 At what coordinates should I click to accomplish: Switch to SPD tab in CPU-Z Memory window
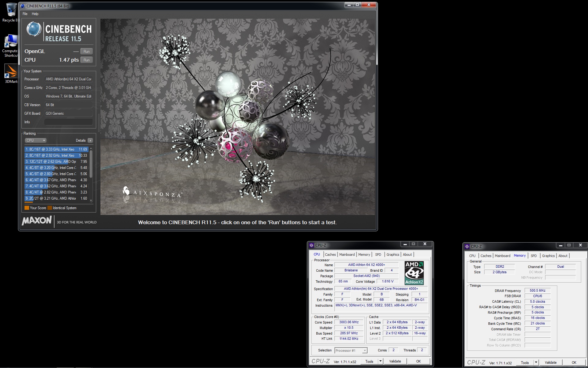coord(534,256)
